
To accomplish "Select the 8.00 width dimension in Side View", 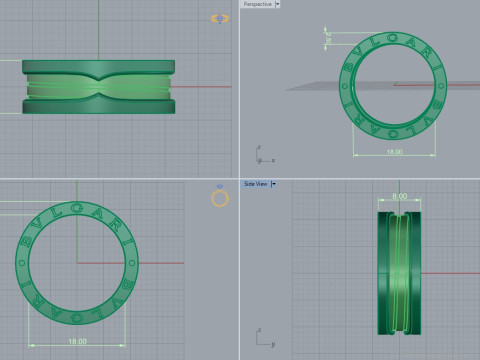I will [399, 196].
